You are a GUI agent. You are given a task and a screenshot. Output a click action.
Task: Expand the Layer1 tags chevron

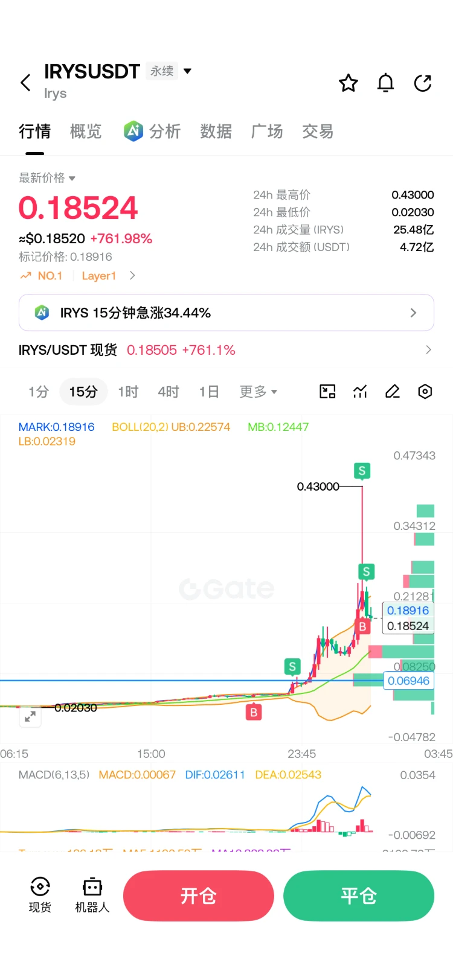tap(132, 276)
